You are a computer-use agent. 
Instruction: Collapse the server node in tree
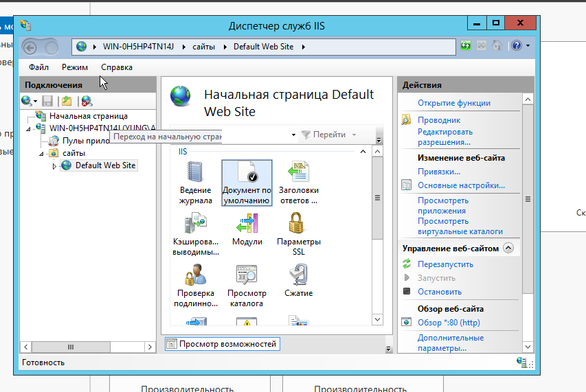28,129
